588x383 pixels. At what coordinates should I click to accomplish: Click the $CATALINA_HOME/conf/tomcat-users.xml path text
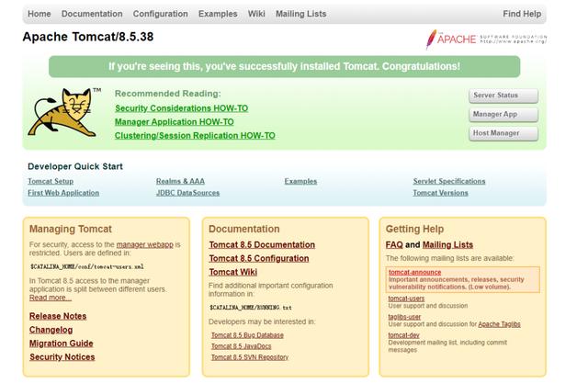click(87, 267)
